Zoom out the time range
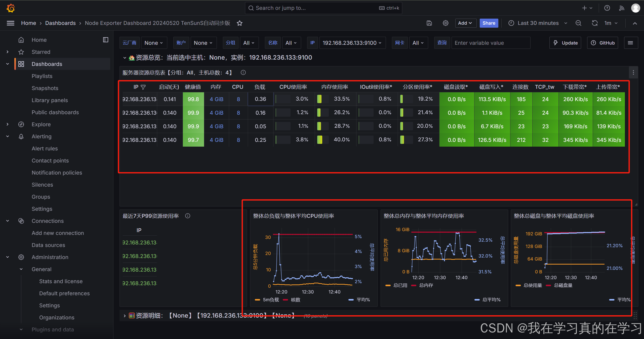The image size is (644, 339). click(x=578, y=23)
